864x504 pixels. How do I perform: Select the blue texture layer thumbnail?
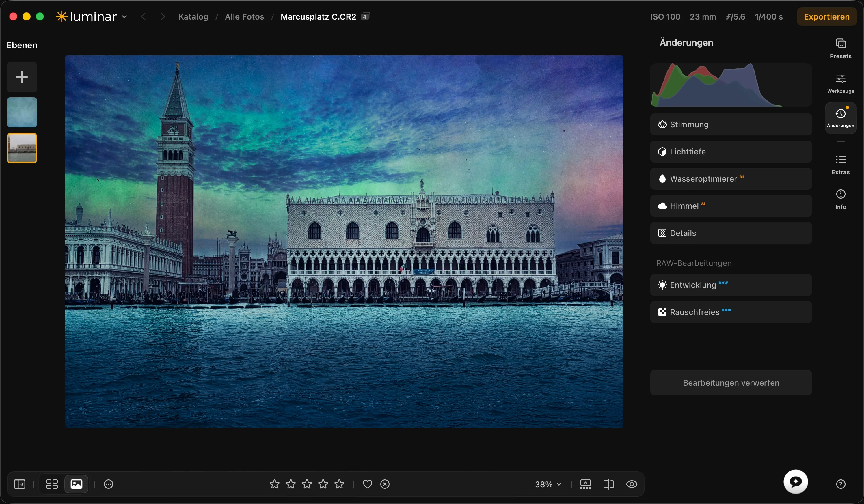(22, 112)
